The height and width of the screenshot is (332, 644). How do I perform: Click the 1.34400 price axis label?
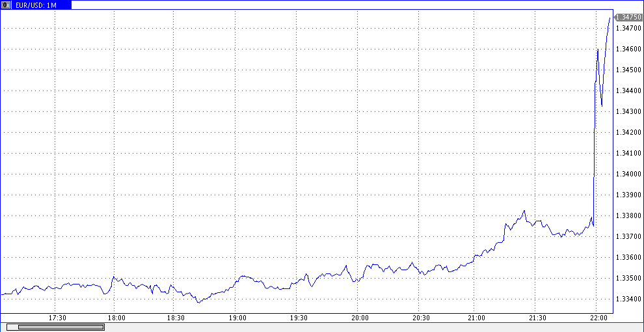point(629,90)
